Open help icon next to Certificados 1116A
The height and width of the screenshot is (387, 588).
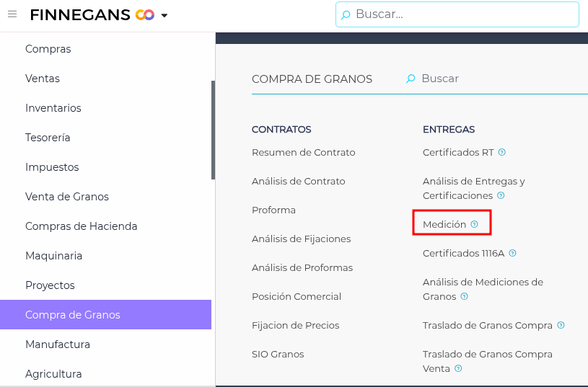coord(513,253)
